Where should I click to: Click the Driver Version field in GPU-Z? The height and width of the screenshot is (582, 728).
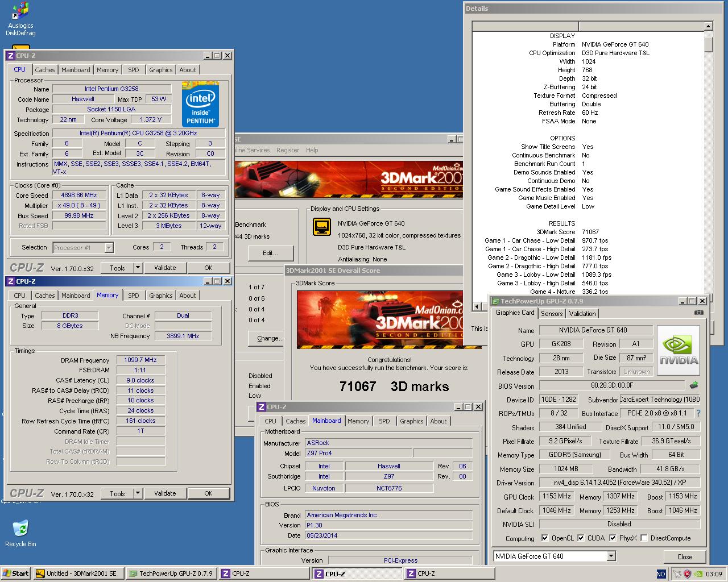click(619, 483)
